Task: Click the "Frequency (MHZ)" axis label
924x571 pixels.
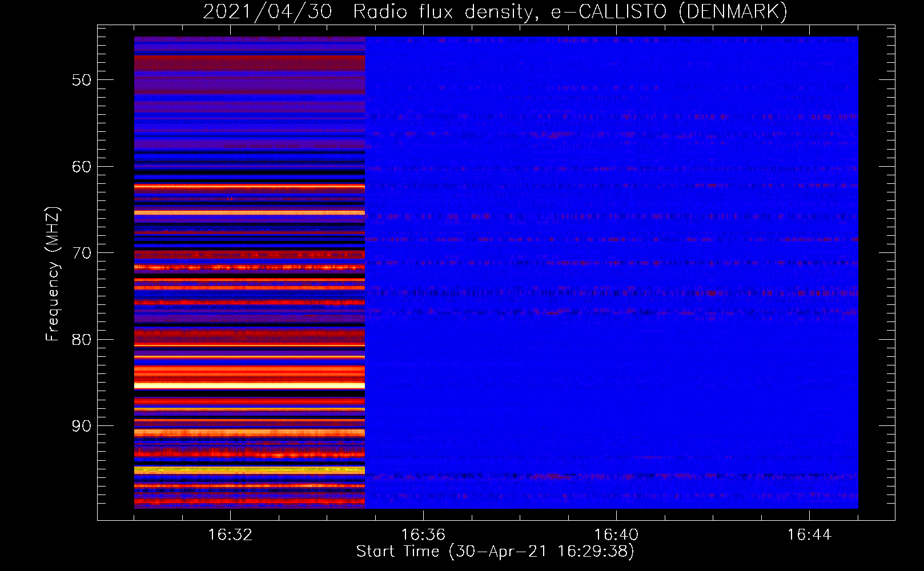Action: [53, 274]
